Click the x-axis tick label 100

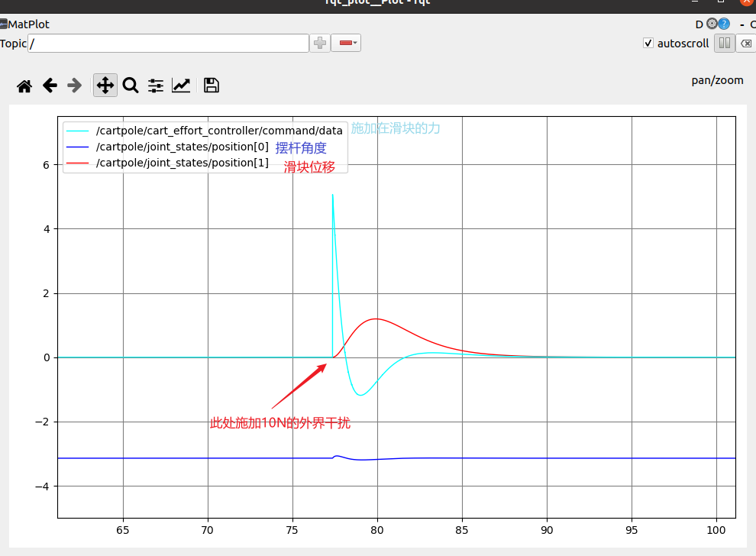pyautogui.click(x=716, y=530)
